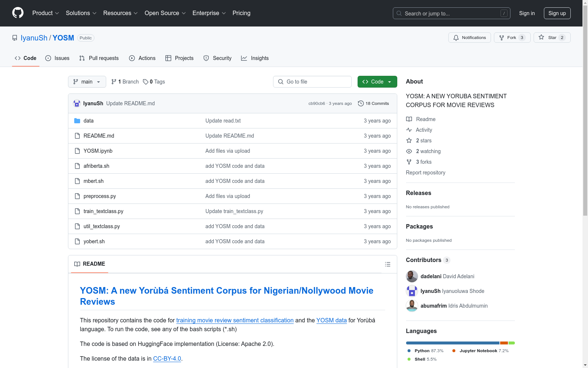Image resolution: width=588 pixels, height=368 pixels.
Task: Switch to the Pull requests tab
Action: 99,58
